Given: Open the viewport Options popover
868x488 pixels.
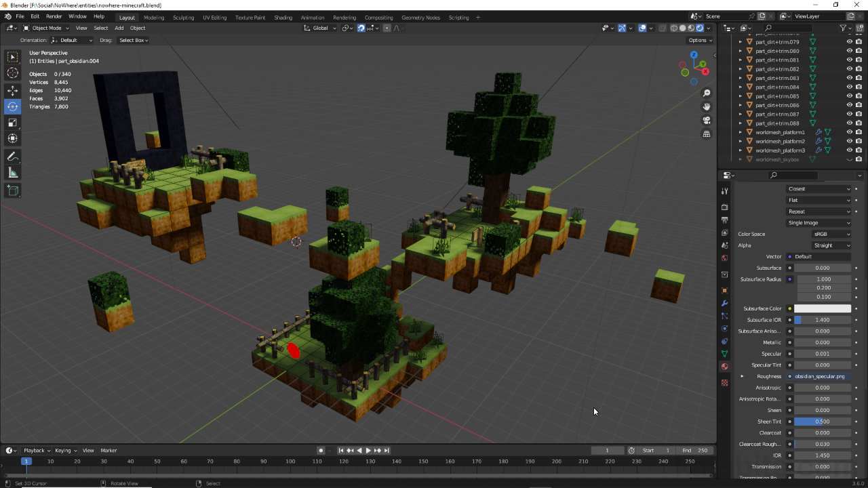Looking at the screenshot, I should click(x=701, y=40).
